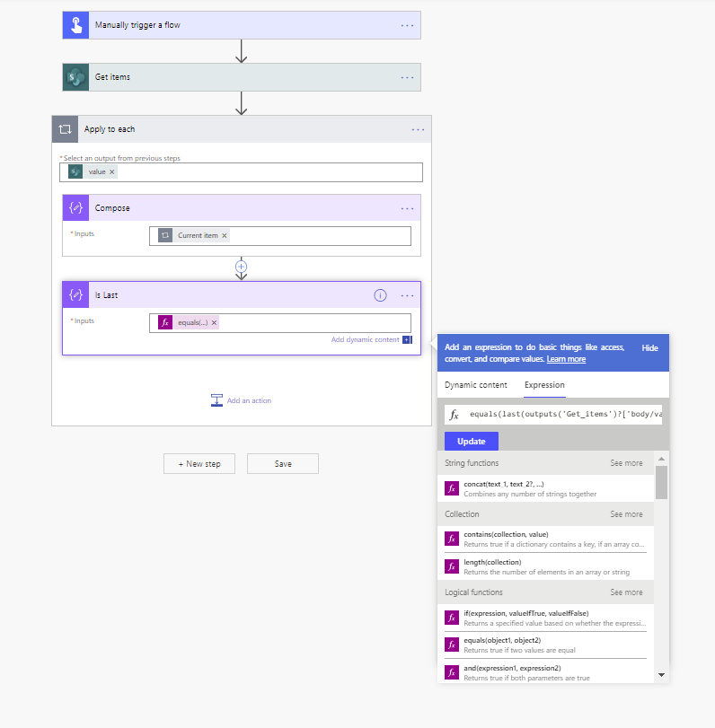Click the function list scrollbar thumb
Image resolution: width=715 pixels, height=728 pixels.
[x=661, y=482]
